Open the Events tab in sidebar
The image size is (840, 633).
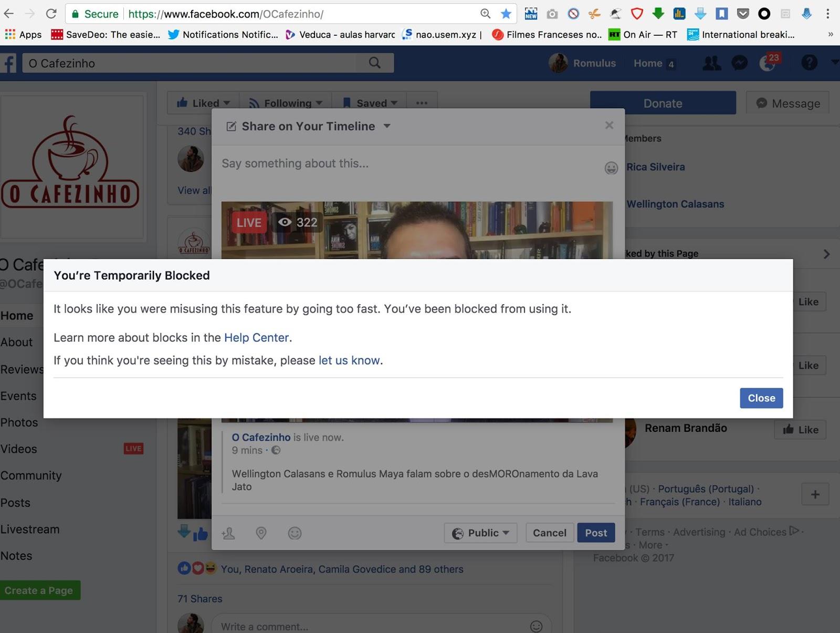(x=18, y=396)
